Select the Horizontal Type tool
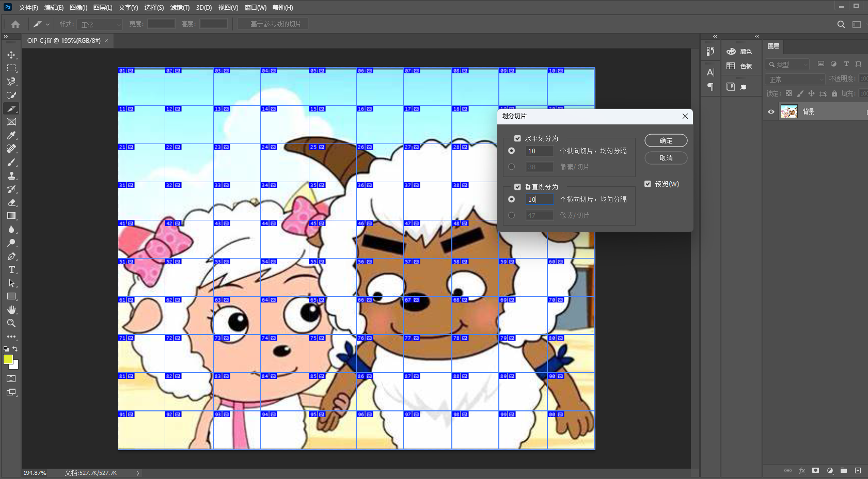 [11, 269]
